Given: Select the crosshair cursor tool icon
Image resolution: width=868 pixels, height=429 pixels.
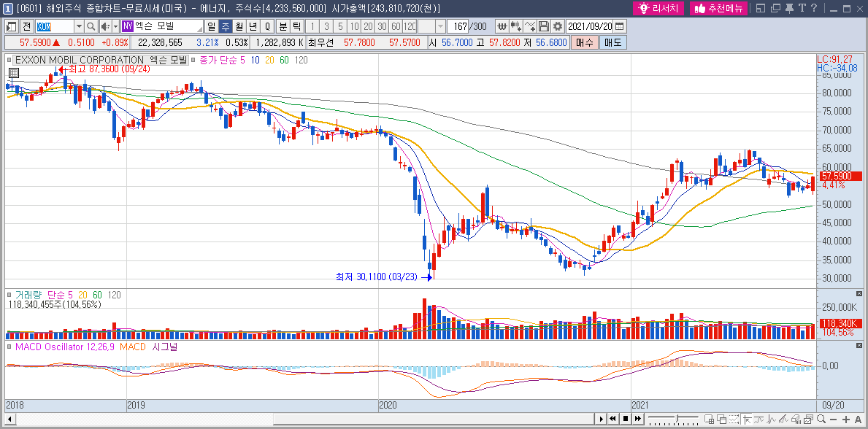Looking at the screenshot, I should click(748, 419).
